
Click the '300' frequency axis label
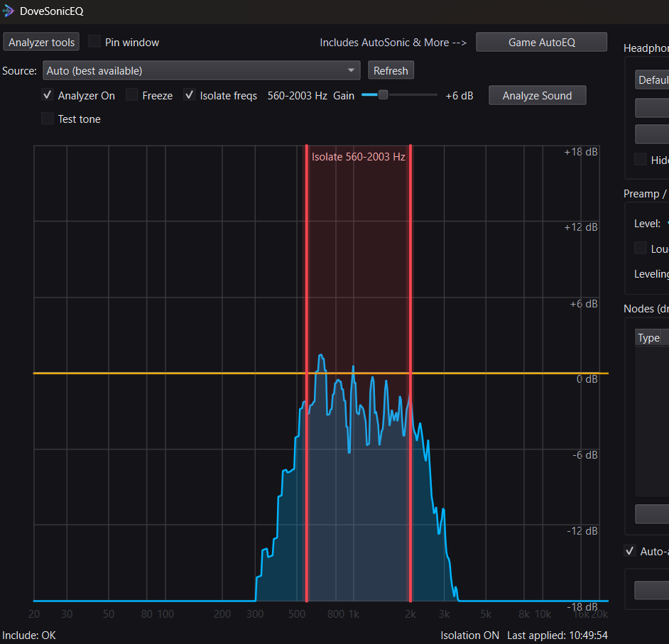point(255,614)
